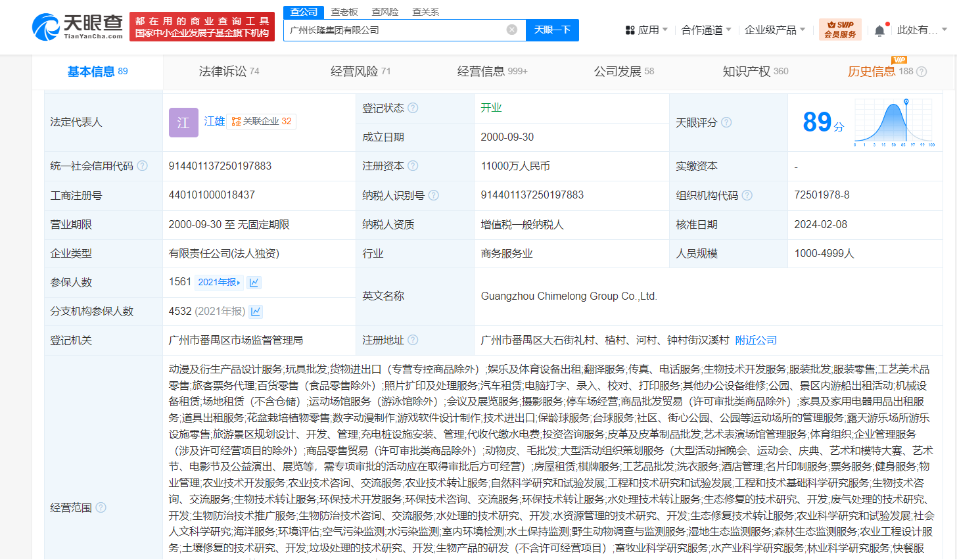This screenshot has height=560, width=957.
Task: Open the 历史信息 188 VIP tab
Action: coord(880,72)
